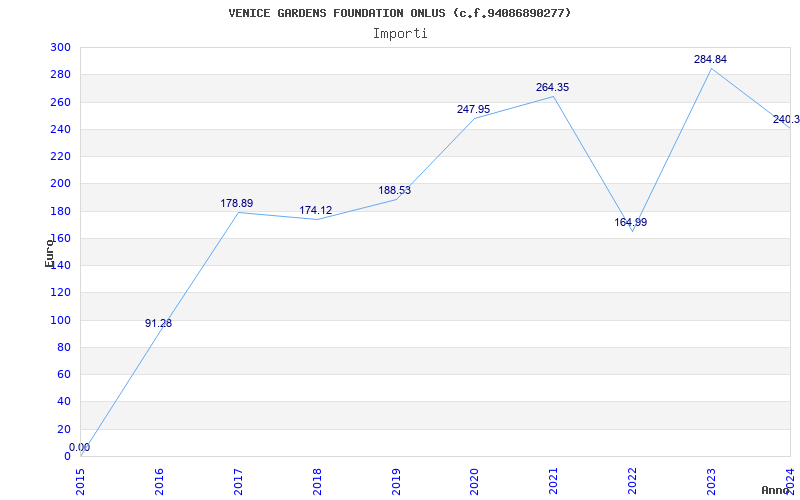Click the 80 y-axis tick label

[64, 347]
